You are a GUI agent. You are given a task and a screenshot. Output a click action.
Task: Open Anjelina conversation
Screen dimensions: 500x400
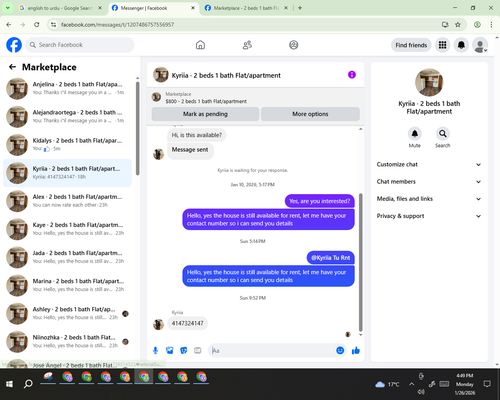tap(67, 88)
